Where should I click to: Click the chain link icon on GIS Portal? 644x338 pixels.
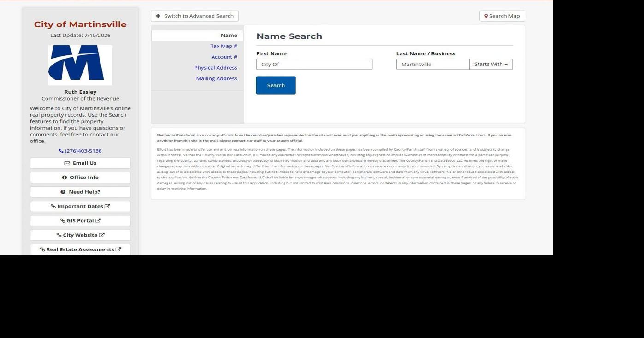[62, 221]
